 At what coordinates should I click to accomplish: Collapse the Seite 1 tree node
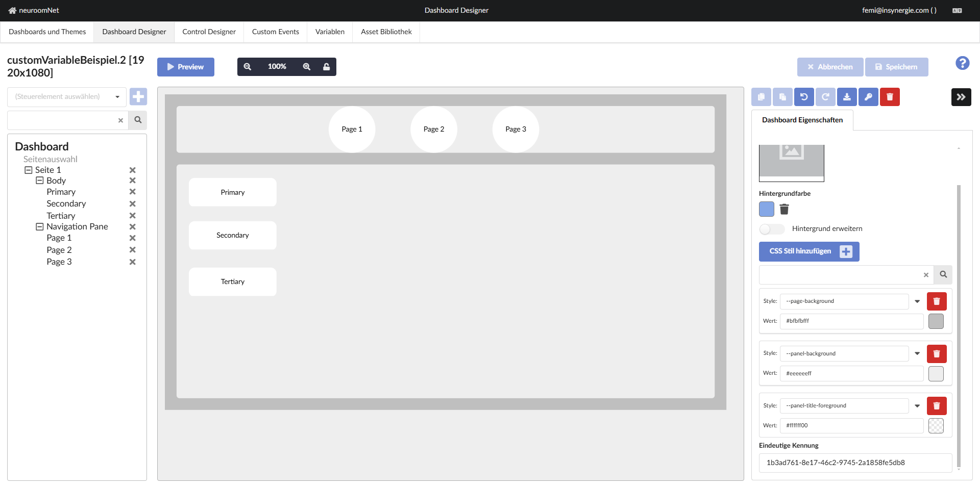point(29,170)
